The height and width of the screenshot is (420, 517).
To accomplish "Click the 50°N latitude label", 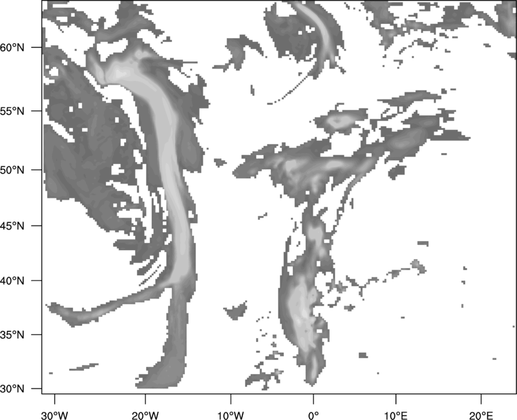I will 12,170.
